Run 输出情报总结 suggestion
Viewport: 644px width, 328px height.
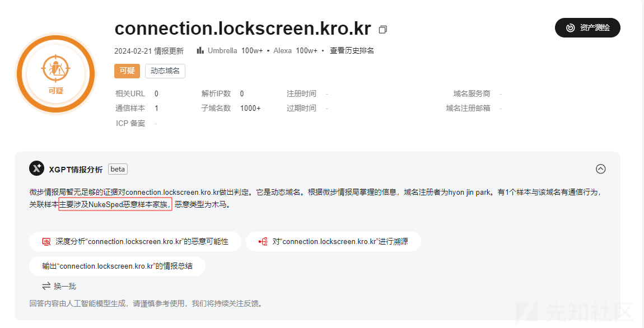click(117, 266)
